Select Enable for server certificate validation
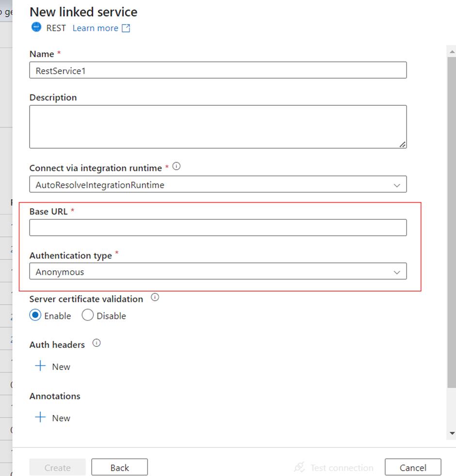 [35, 315]
